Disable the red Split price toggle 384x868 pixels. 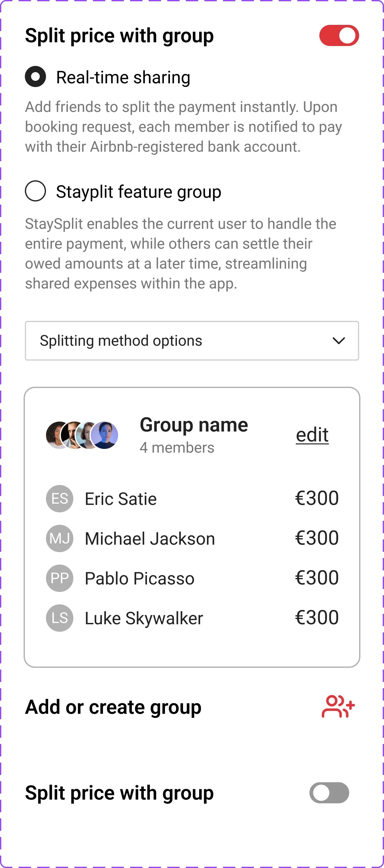[339, 35]
